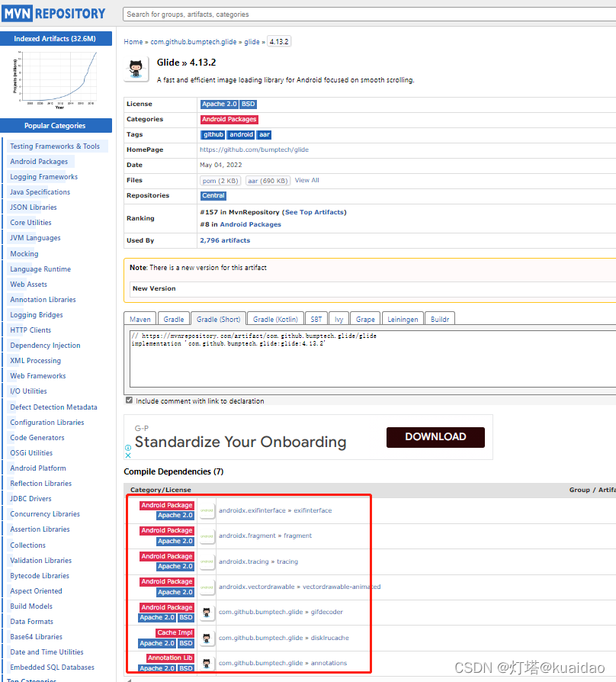Click the disklrucache octocat icon
Image resolution: width=616 pixels, height=682 pixels.
[207, 638]
